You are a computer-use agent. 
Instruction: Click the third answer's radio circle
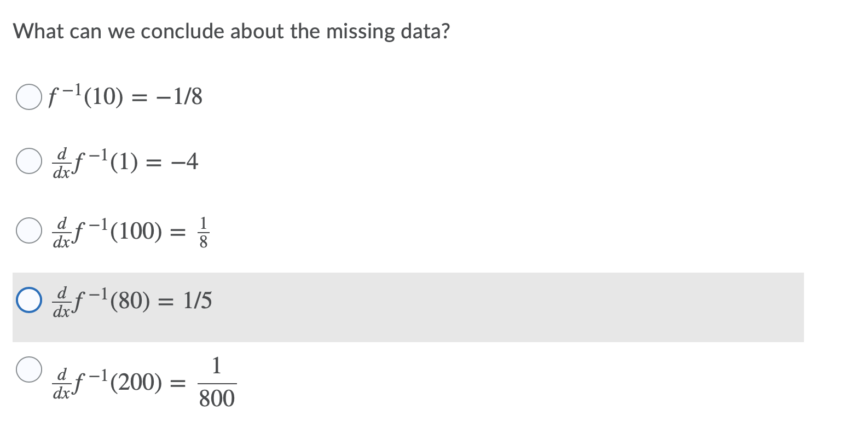tap(30, 230)
